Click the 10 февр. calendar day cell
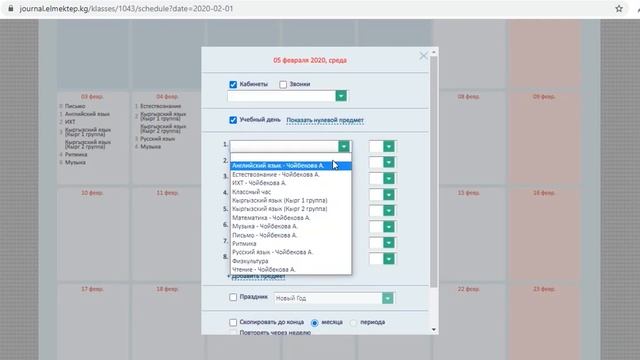 93,235
